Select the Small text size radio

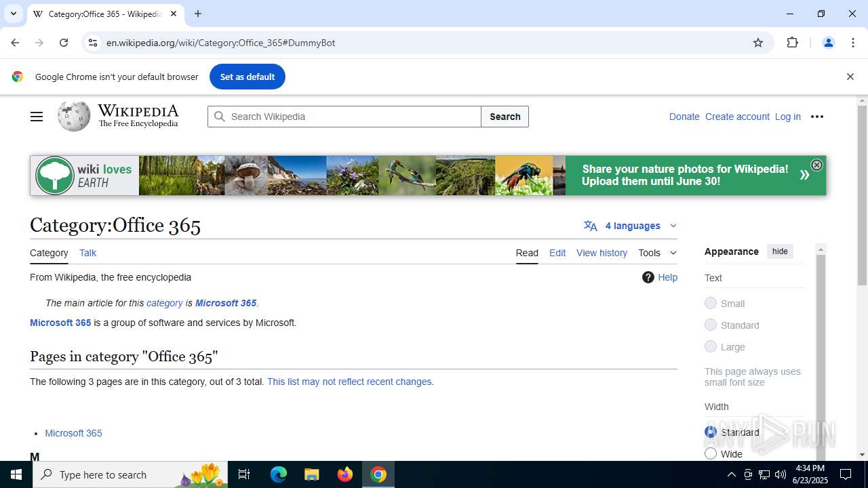pyautogui.click(x=711, y=303)
